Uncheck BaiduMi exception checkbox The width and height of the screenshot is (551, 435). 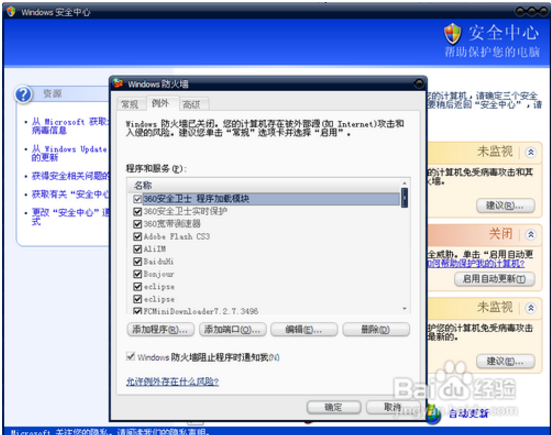coord(137,262)
